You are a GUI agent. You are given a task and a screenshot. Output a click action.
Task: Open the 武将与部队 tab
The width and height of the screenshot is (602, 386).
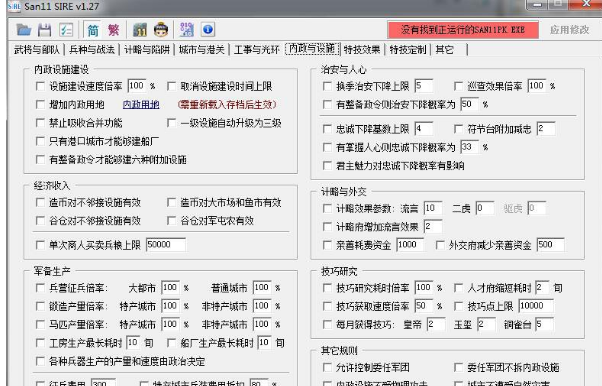click(37, 50)
